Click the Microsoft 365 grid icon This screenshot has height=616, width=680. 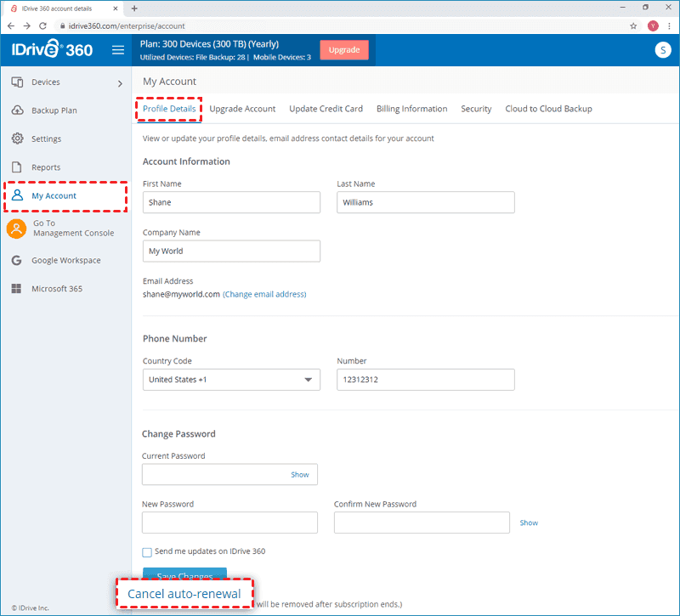point(16,289)
